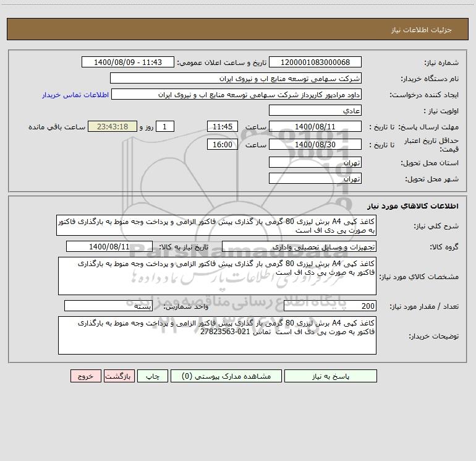Click 'مهلت ارسال پاسخ: تا تاریخ :' label

coord(414,127)
